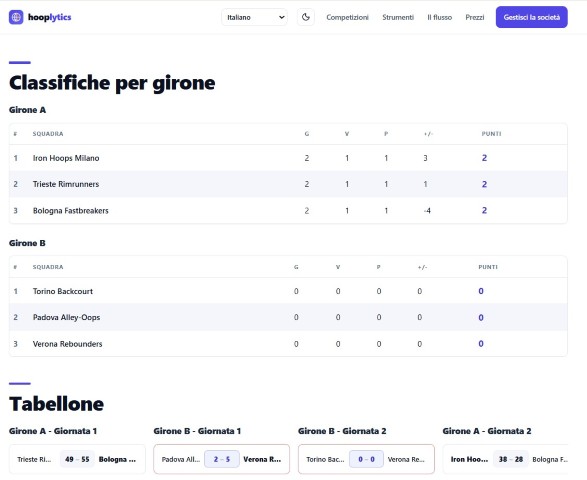
Task: Click the 38 - 28 score badge
Action: tap(511, 459)
